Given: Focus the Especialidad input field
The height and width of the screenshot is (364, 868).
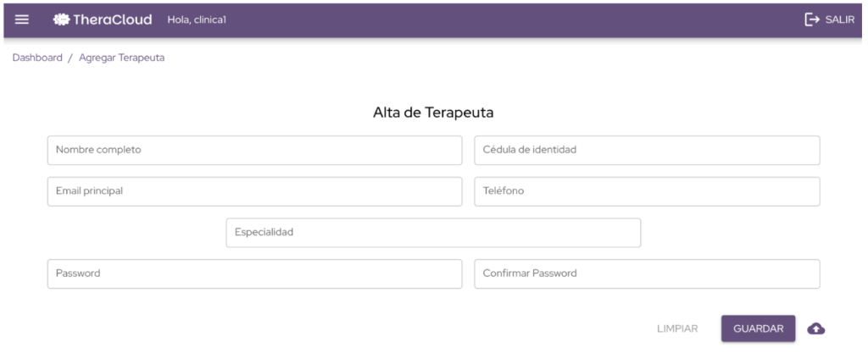Looking at the screenshot, I should click(x=433, y=233).
